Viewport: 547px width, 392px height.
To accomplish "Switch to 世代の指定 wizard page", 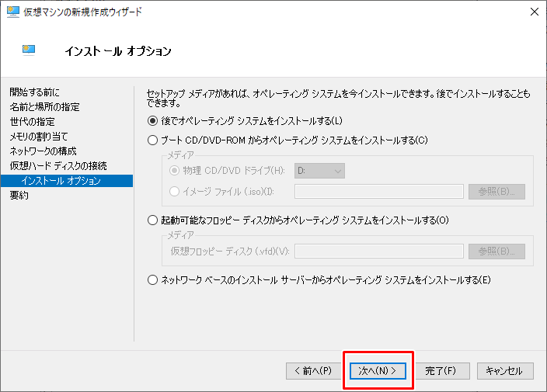I will pyautogui.click(x=33, y=122).
